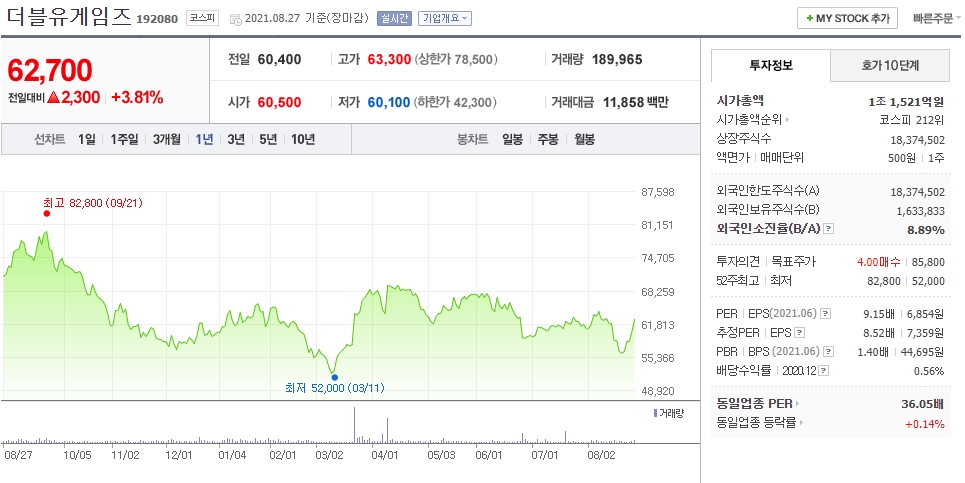The width and height of the screenshot is (965, 483).
Task: Open help icon beside PBR BPS(2021.06)
Action: 829,352
